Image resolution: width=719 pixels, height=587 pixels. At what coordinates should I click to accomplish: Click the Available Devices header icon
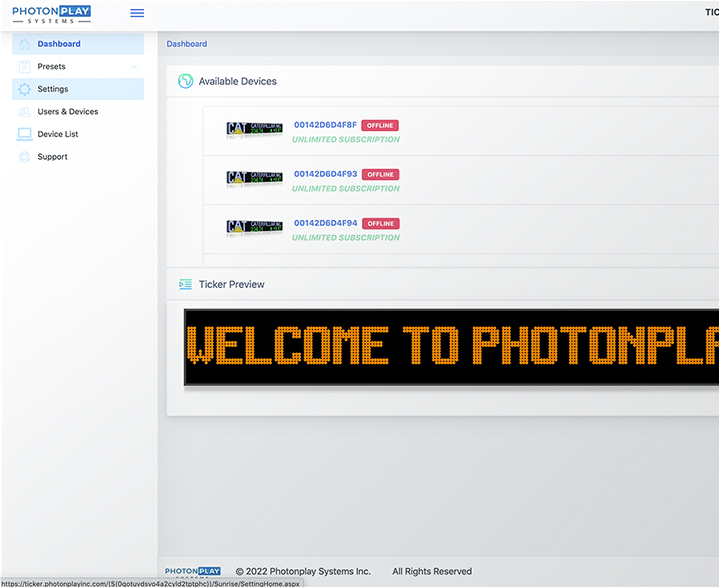pyautogui.click(x=185, y=81)
